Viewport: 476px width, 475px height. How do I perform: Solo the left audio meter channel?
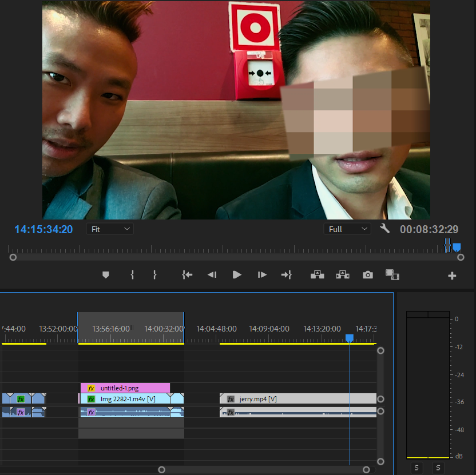click(x=416, y=468)
